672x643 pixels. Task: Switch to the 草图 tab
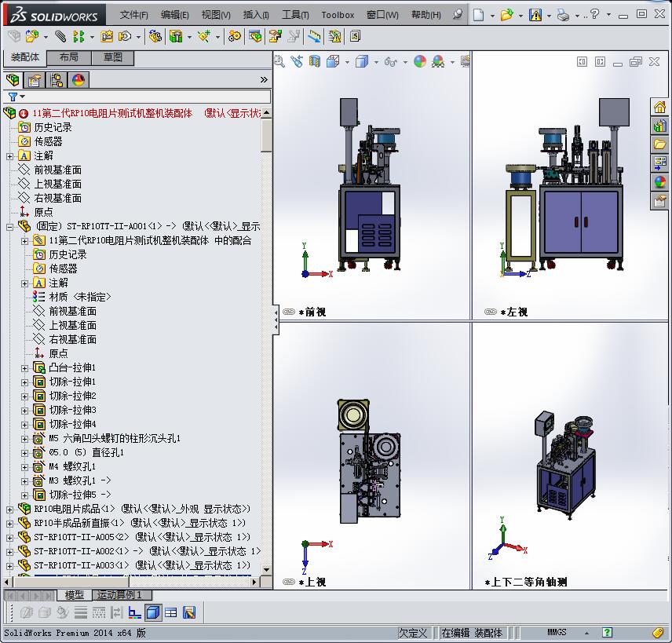pyautogui.click(x=113, y=57)
